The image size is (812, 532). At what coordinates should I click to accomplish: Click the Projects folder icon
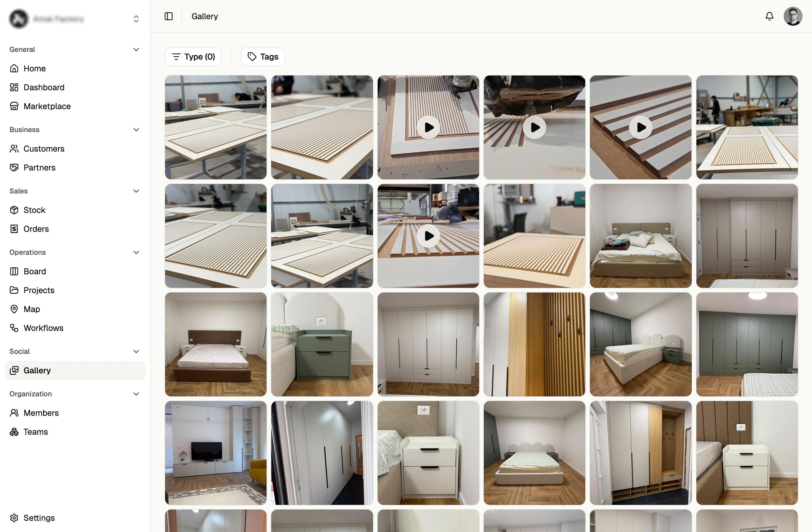click(x=14, y=290)
